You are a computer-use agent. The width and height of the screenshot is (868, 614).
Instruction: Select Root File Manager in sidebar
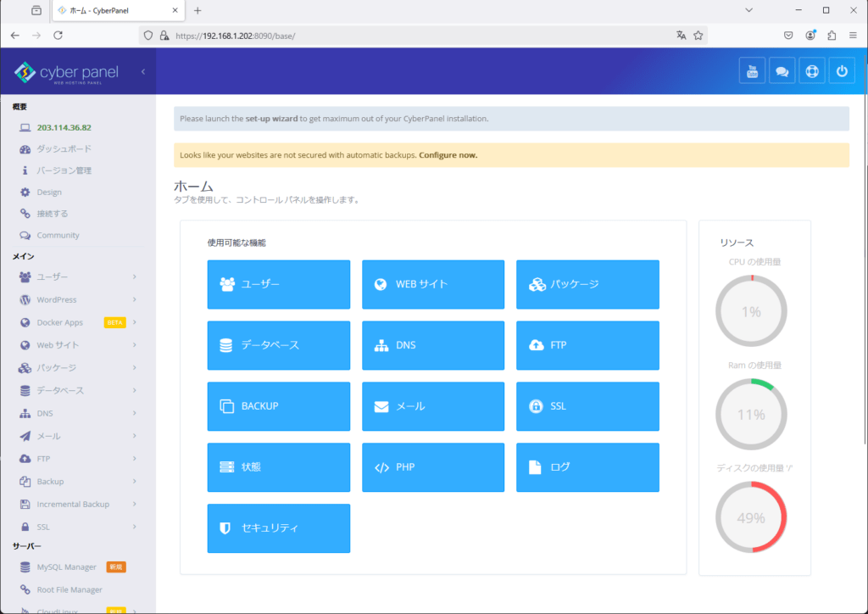pyautogui.click(x=70, y=589)
